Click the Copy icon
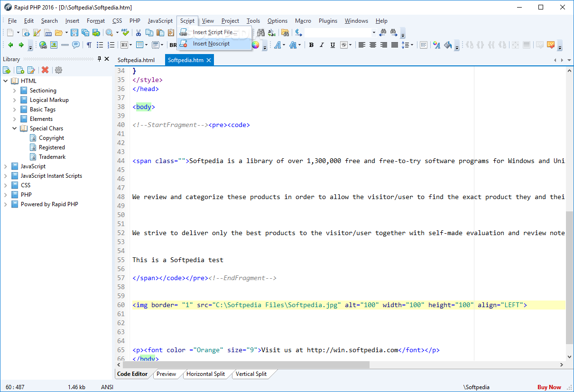 (x=149, y=33)
